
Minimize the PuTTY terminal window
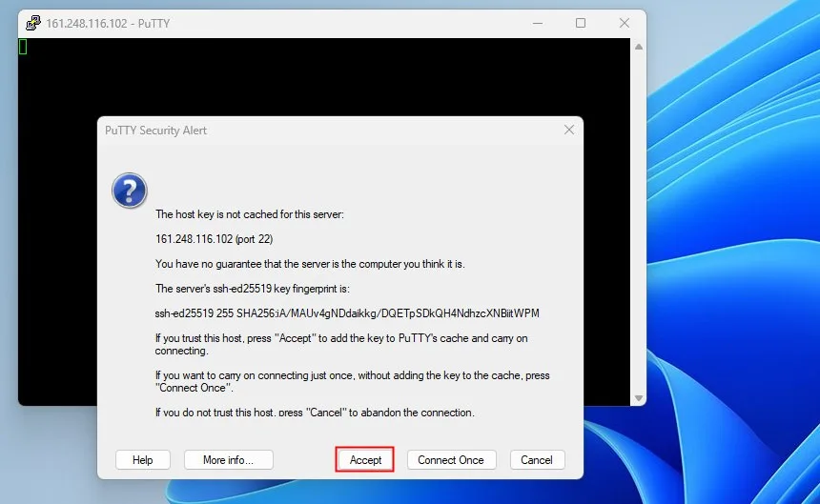click(x=538, y=23)
